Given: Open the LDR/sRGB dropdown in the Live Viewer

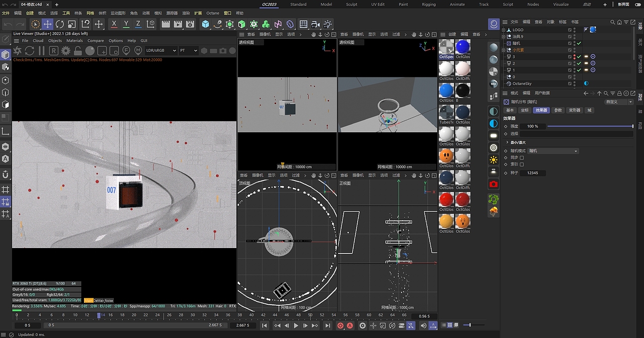Looking at the screenshot, I should pyautogui.click(x=159, y=50).
